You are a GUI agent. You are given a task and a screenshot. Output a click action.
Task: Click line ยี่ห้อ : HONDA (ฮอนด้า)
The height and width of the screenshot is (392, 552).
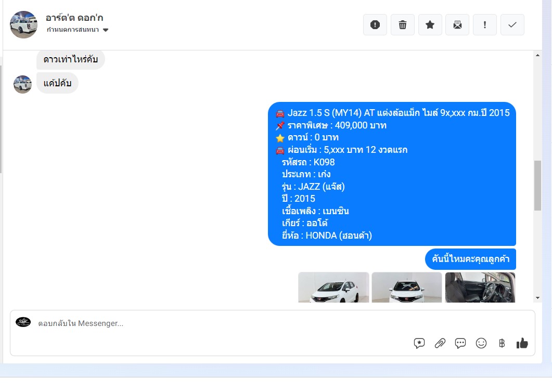327,236
